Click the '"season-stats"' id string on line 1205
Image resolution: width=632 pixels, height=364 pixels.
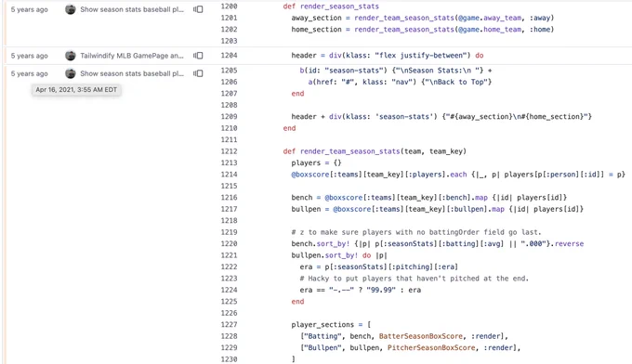pyautogui.click(x=354, y=71)
